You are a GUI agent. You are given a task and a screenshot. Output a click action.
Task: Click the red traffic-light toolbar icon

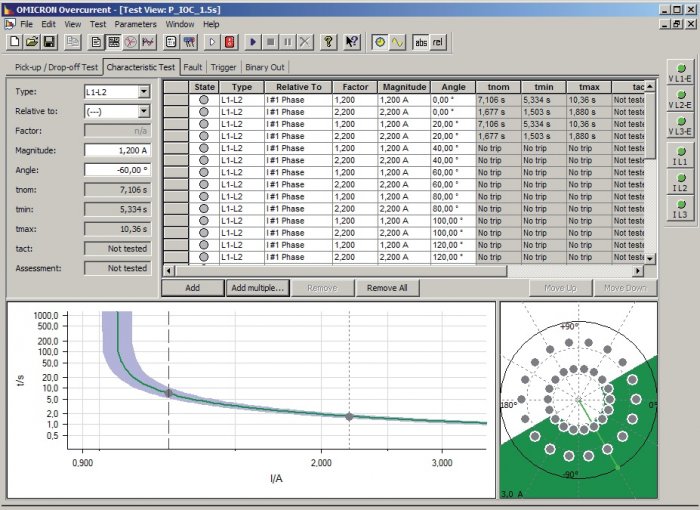click(229, 42)
